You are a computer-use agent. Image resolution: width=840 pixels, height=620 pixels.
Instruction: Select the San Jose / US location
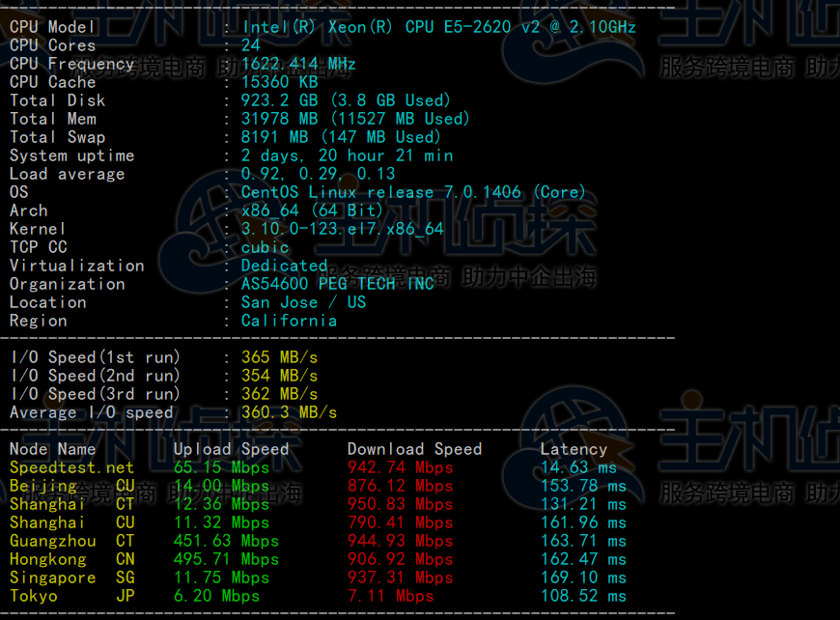point(303,302)
